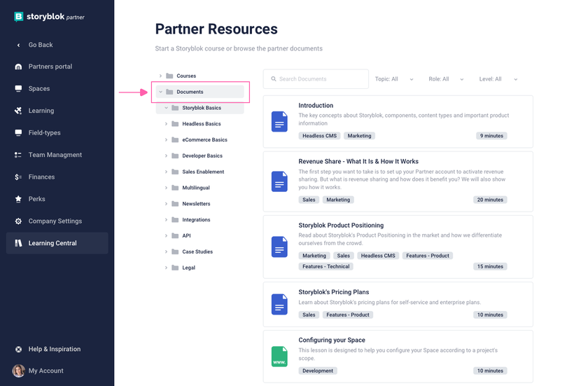This screenshot has width=588, height=386.
Task: Click the green www Configuring your Space icon
Action: point(279,357)
